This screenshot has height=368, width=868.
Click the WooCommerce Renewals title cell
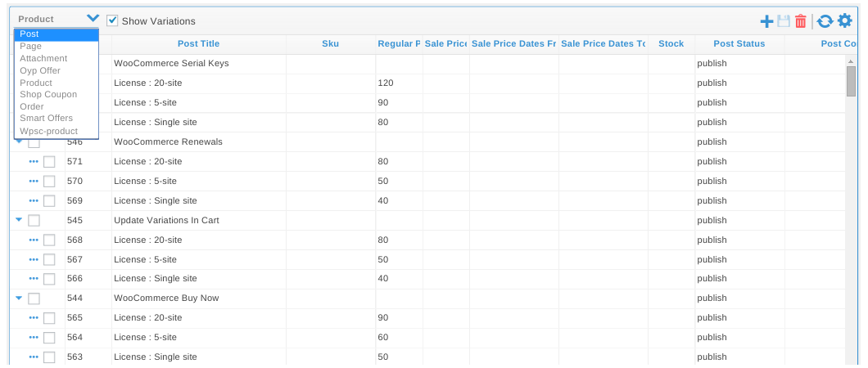(199, 142)
